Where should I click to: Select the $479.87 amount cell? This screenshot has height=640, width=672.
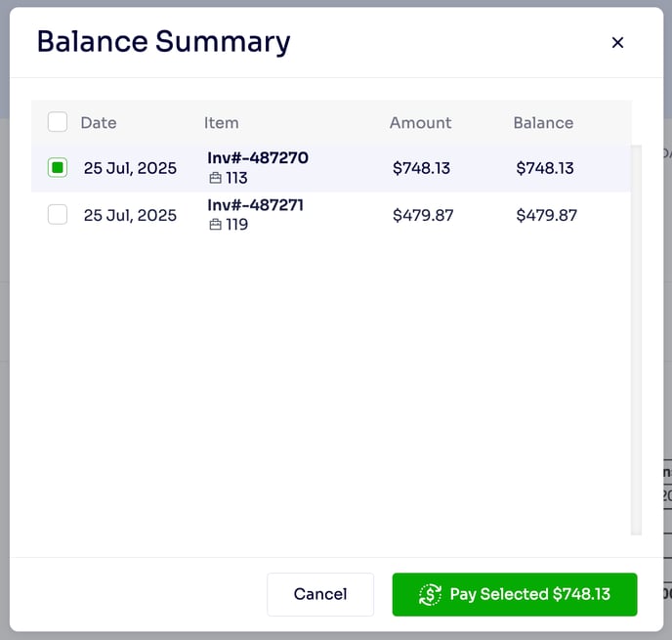click(423, 215)
